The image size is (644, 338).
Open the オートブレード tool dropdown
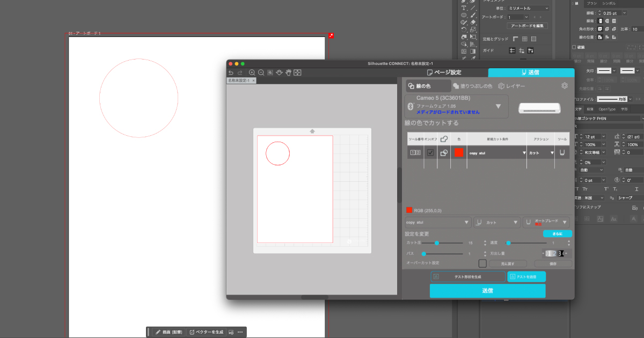pyautogui.click(x=565, y=222)
